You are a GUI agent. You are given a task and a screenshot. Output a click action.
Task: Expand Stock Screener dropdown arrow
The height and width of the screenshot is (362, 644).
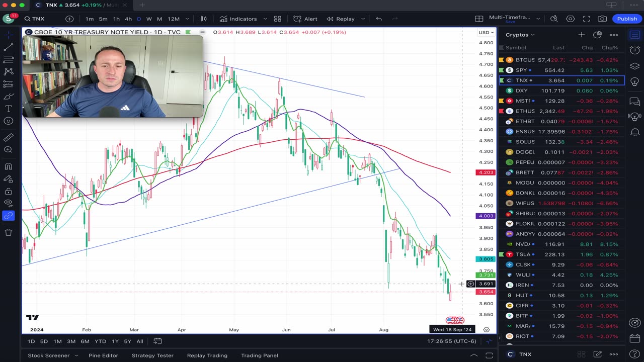pyautogui.click(x=76, y=355)
